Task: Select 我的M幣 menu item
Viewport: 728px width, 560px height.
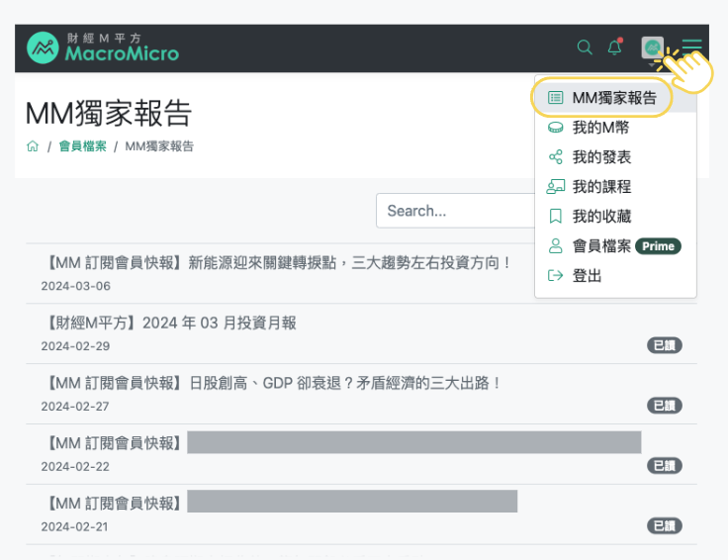Action: 615,128
